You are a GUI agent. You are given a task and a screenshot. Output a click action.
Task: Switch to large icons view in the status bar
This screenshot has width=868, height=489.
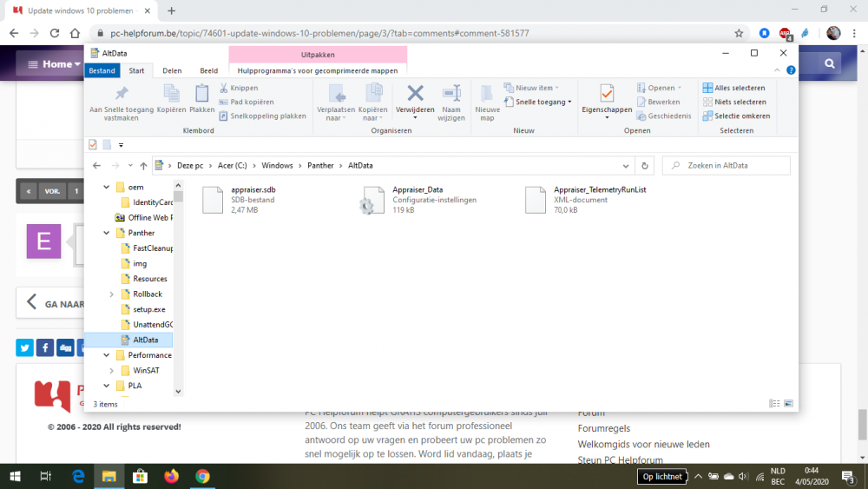[x=788, y=404]
